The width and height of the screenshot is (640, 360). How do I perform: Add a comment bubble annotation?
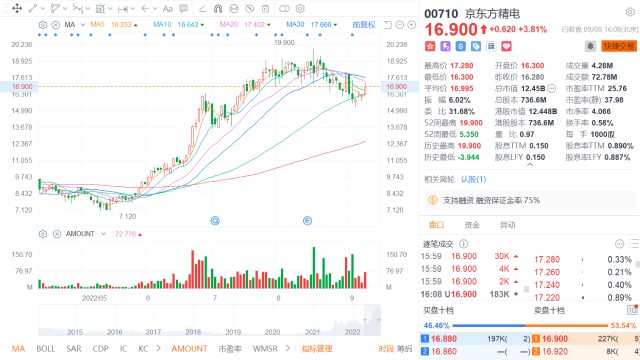184,9
